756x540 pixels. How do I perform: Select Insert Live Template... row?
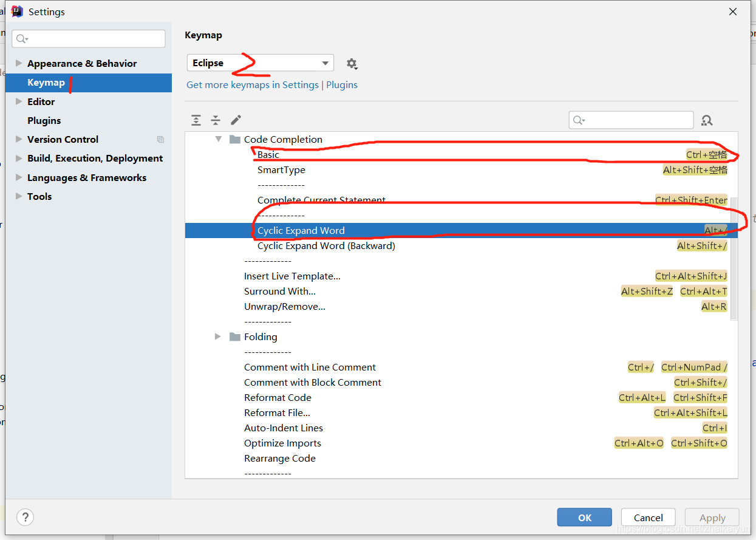(461, 276)
